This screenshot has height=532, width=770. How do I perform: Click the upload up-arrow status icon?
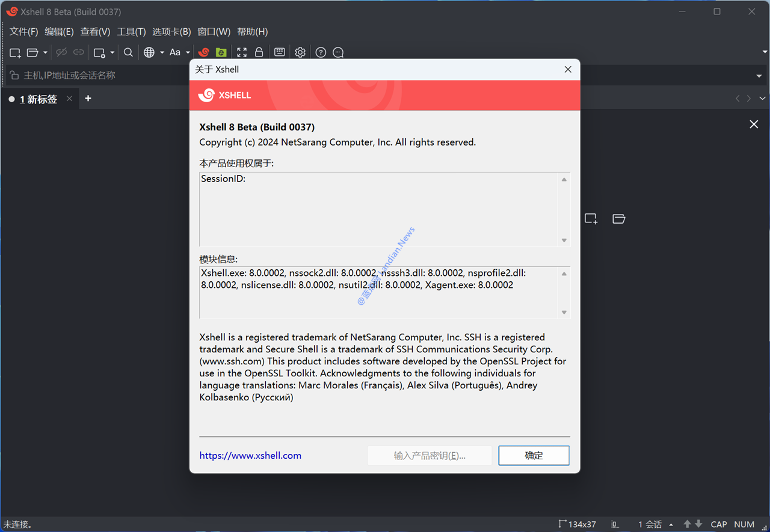687,524
